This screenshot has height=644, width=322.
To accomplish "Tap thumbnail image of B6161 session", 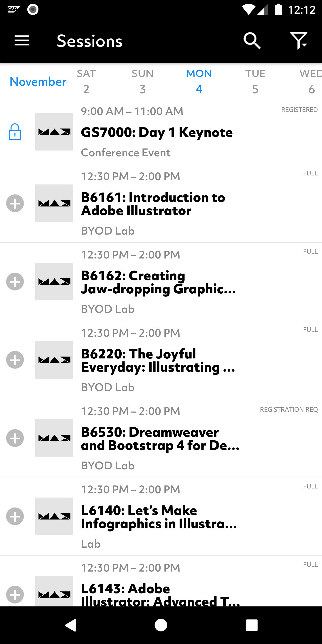I will point(54,203).
